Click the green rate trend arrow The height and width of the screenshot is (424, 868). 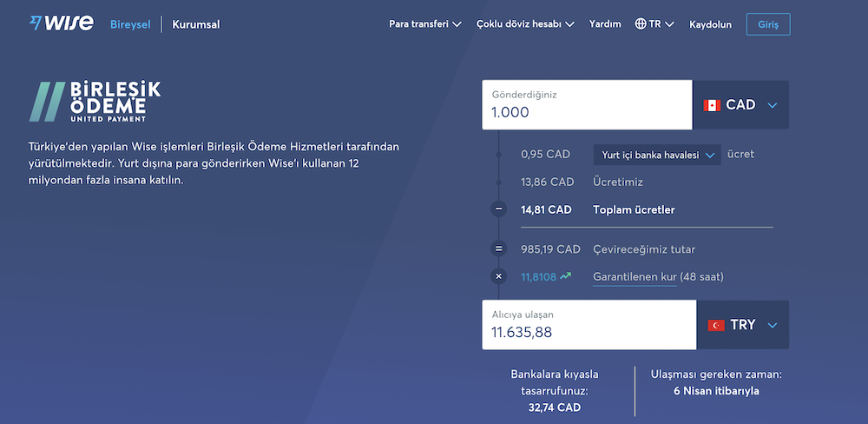(565, 275)
